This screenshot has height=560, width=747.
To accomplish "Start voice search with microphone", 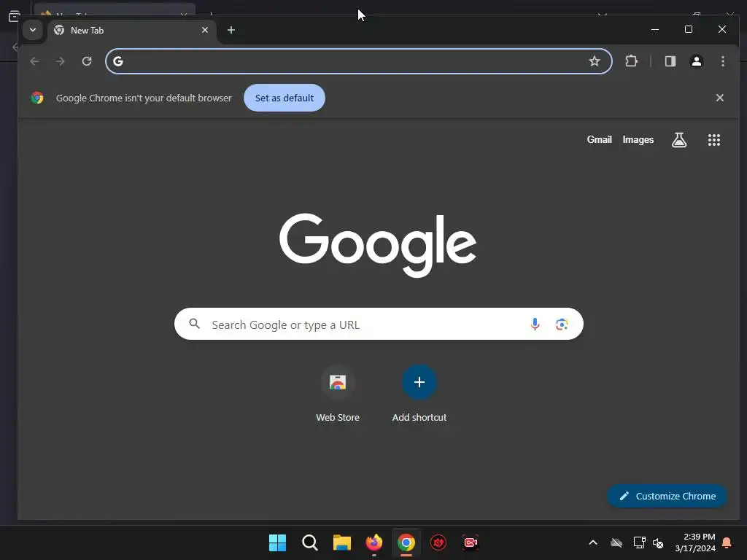I will (x=535, y=324).
